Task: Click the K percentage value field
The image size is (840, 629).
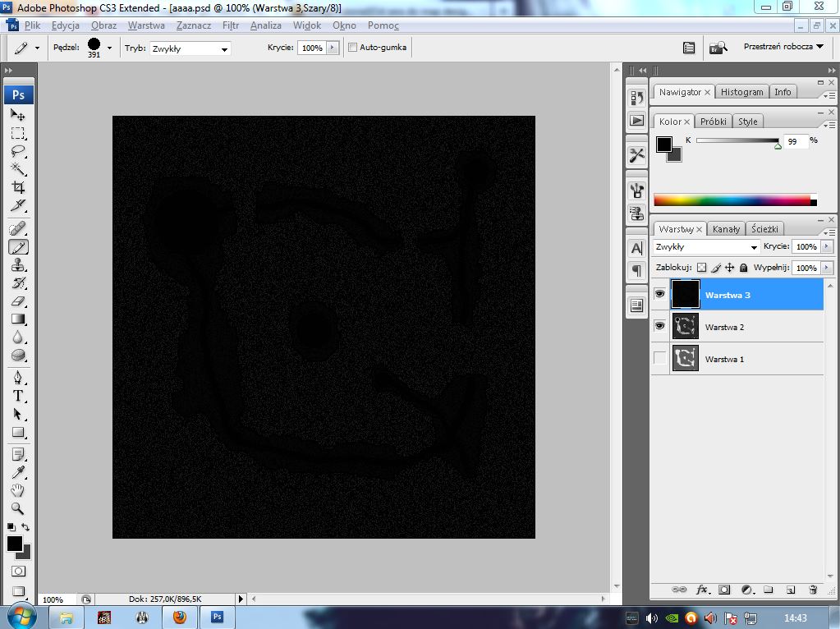Action: [x=795, y=141]
